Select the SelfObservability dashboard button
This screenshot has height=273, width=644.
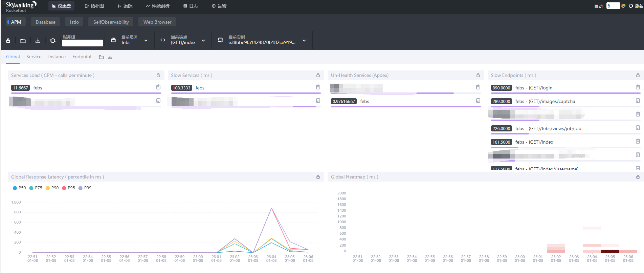111,22
